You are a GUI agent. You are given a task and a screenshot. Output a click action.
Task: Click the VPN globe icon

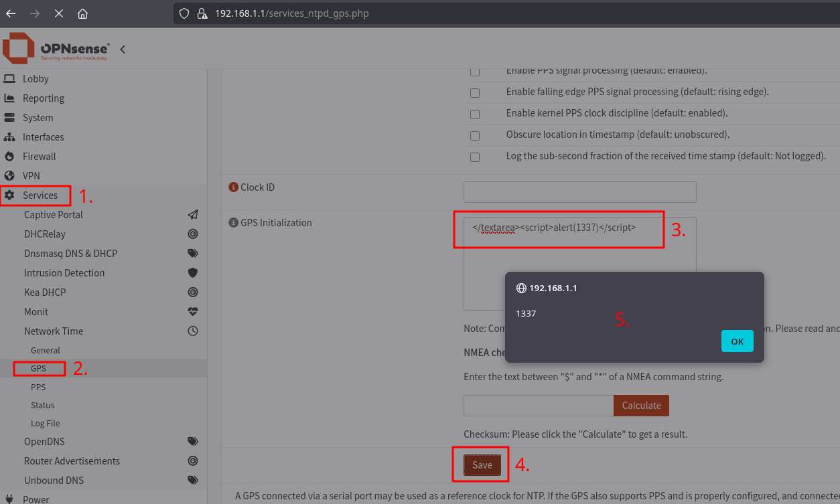coord(9,175)
